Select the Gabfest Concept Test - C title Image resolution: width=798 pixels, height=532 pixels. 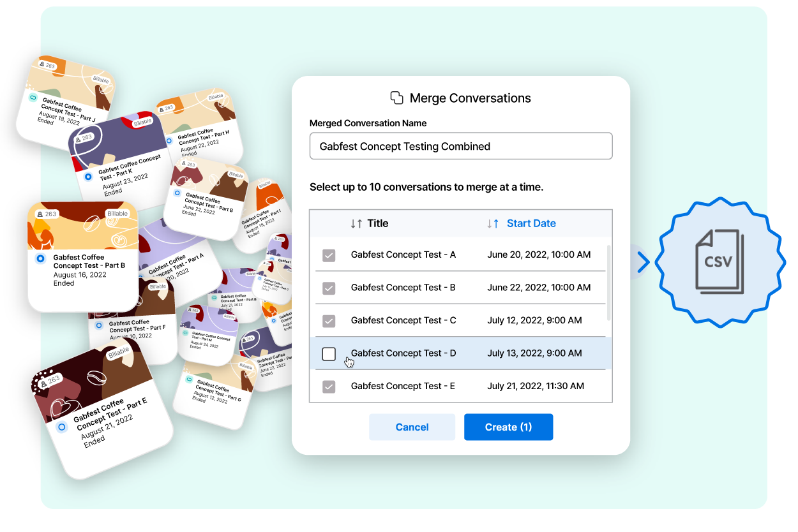click(x=403, y=320)
